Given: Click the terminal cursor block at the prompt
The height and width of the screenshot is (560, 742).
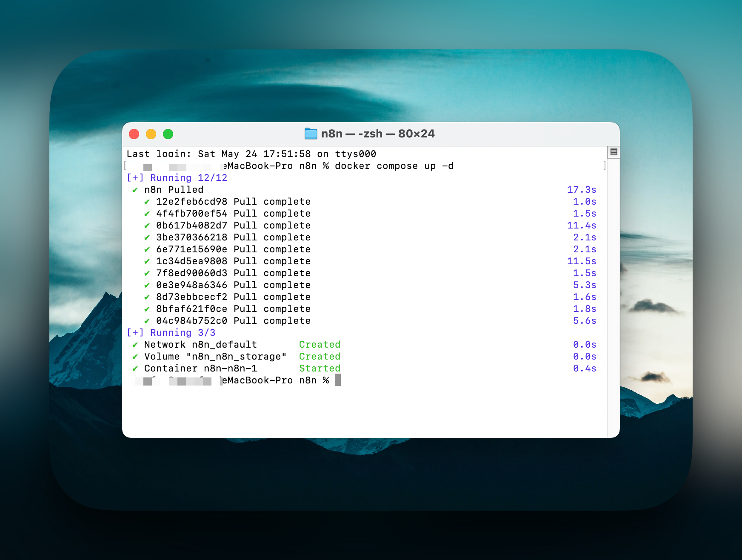Looking at the screenshot, I should (338, 380).
